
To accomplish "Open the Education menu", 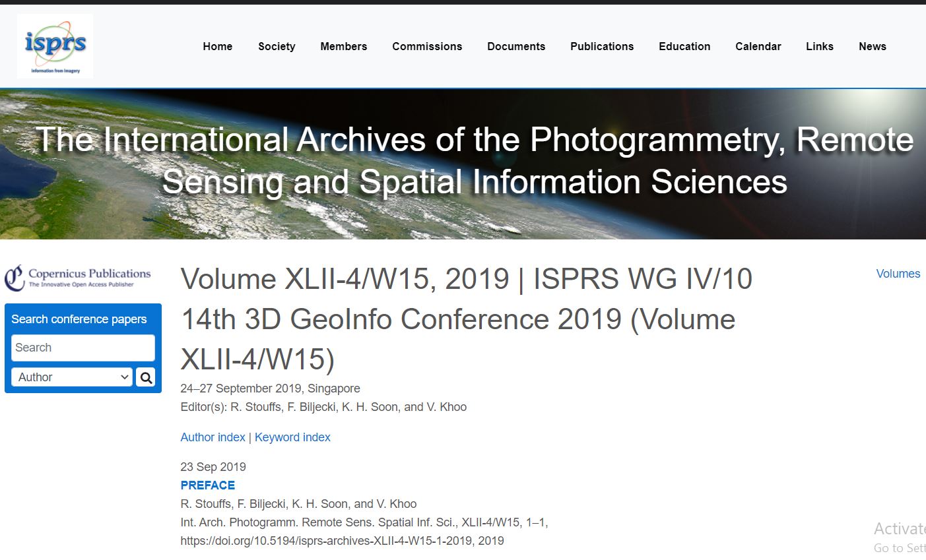I will click(684, 46).
